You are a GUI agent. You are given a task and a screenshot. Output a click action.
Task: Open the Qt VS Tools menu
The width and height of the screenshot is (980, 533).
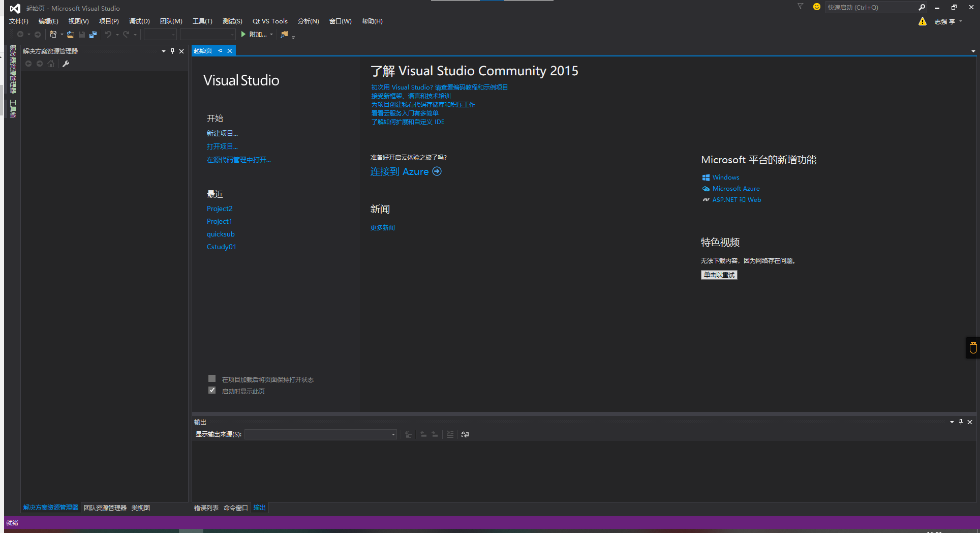point(270,21)
